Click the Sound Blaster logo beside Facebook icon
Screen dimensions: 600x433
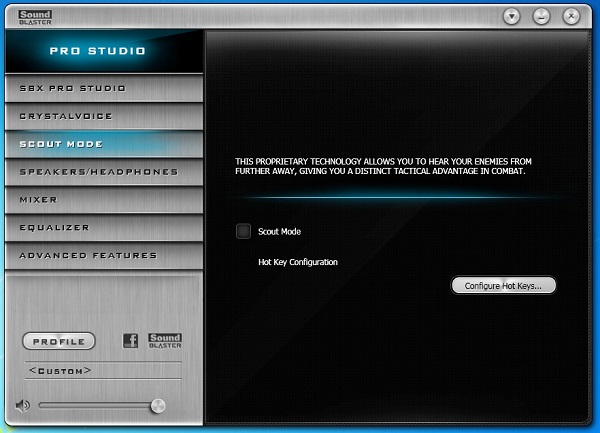pos(165,340)
